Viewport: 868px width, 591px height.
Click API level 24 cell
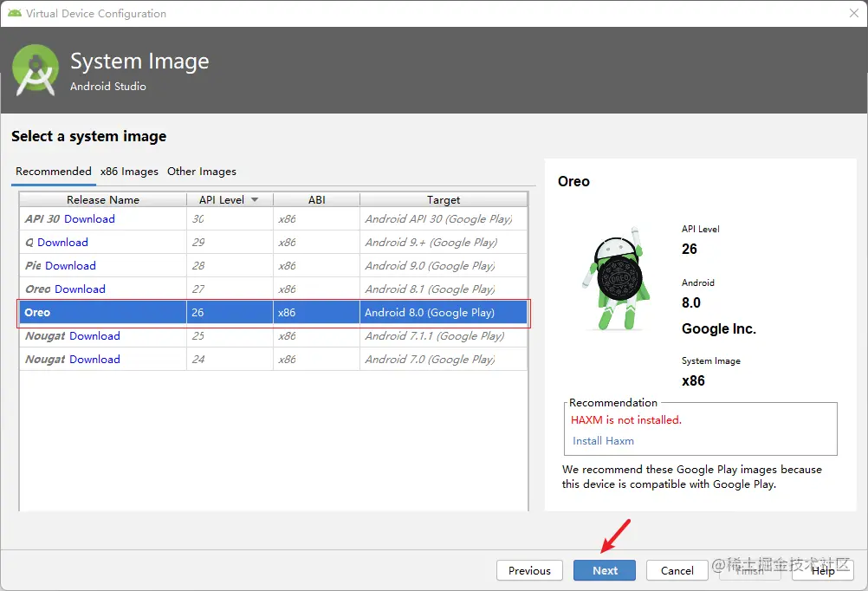[x=230, y=359]
